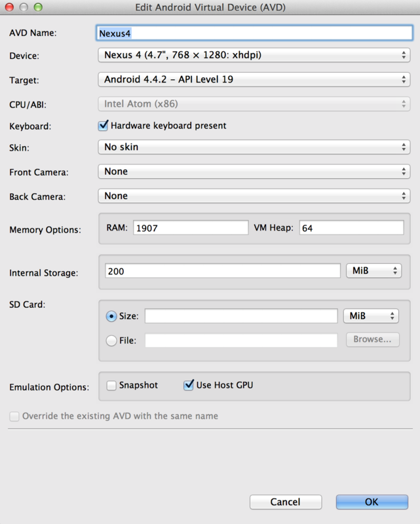Expand the Front Camera dropdown
Viewport: 420px width, 524px height.
(254, 172)
